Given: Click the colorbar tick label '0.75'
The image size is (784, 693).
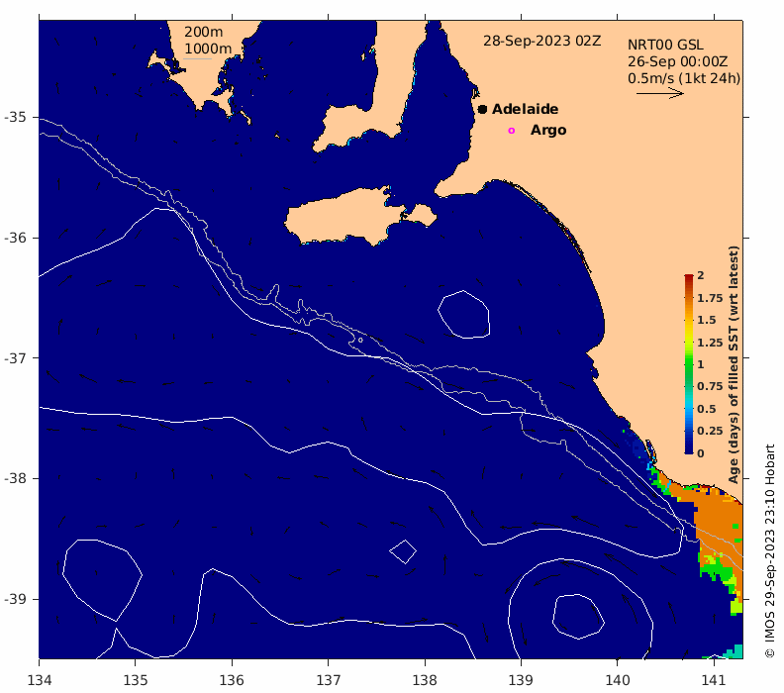Looking at the screenshot, I should 710,386.
